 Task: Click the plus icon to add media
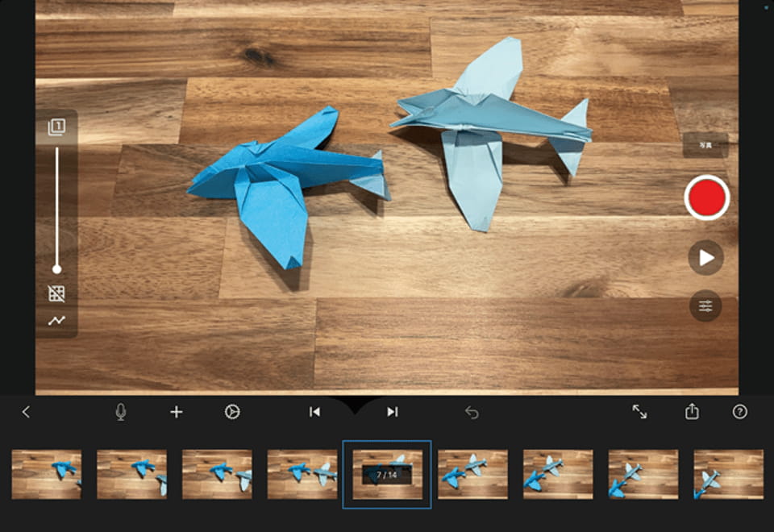[x=177, y=412]
